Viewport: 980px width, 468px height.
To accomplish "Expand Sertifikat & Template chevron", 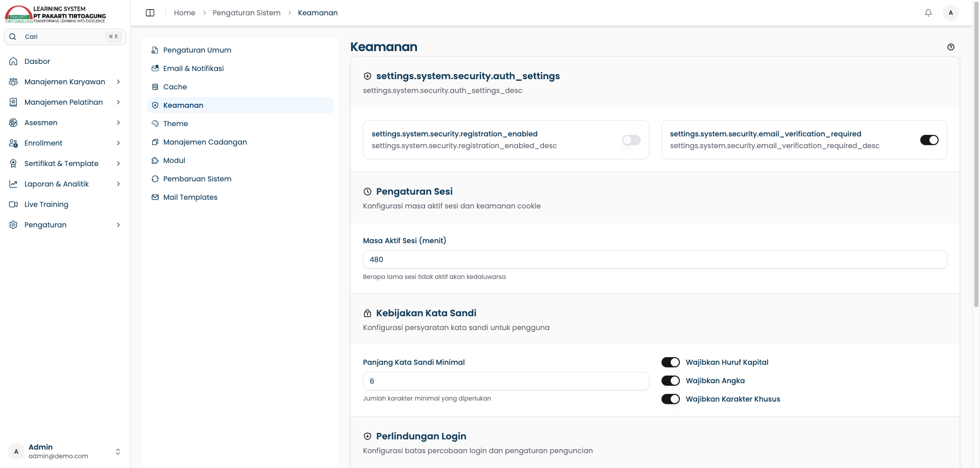I will point(118,163).
